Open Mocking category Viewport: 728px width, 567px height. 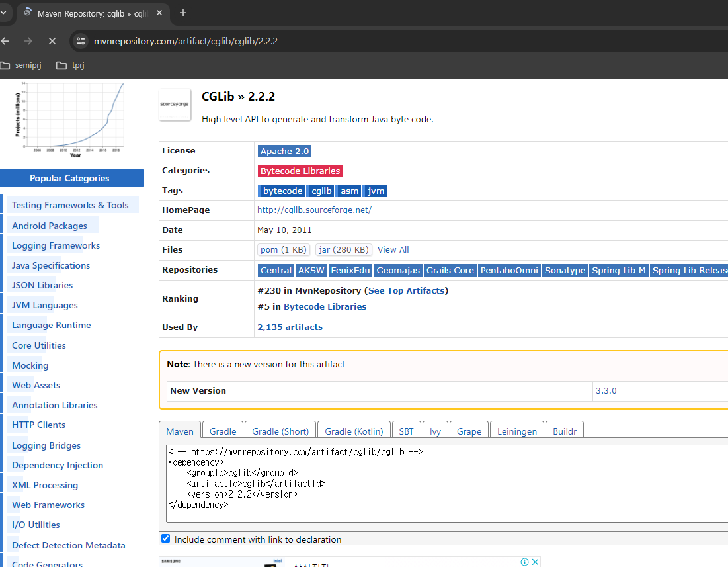click(30, 365)
